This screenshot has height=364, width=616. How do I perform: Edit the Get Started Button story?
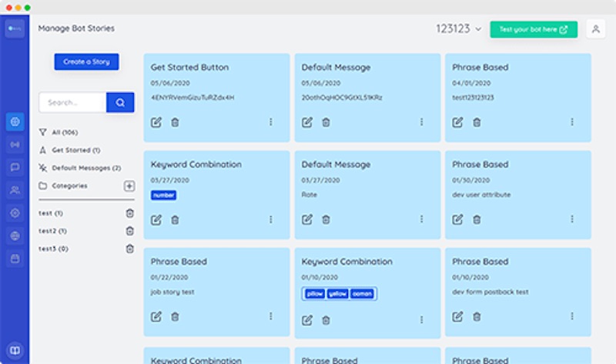(x=156, y=122)
